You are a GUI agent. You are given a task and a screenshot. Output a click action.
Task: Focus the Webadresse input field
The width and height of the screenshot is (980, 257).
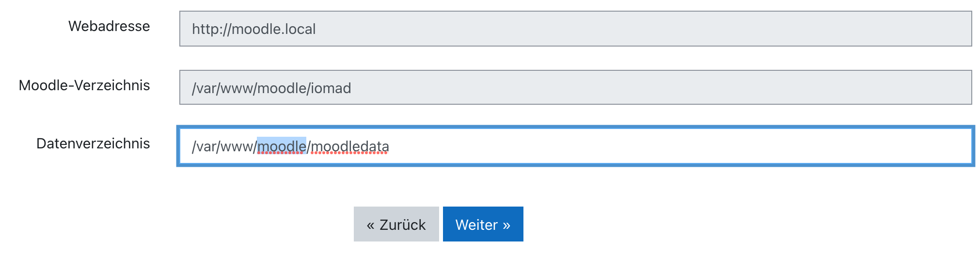point(575,29)
